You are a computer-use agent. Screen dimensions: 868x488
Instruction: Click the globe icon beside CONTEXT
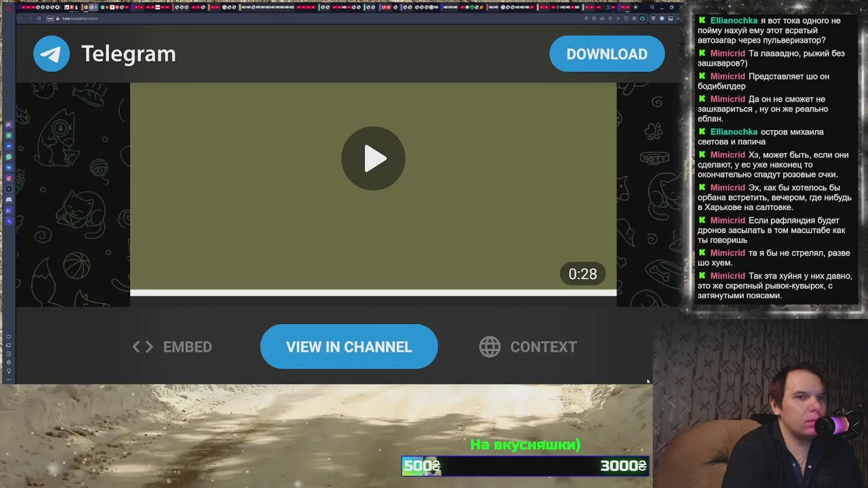pos(490,347)
